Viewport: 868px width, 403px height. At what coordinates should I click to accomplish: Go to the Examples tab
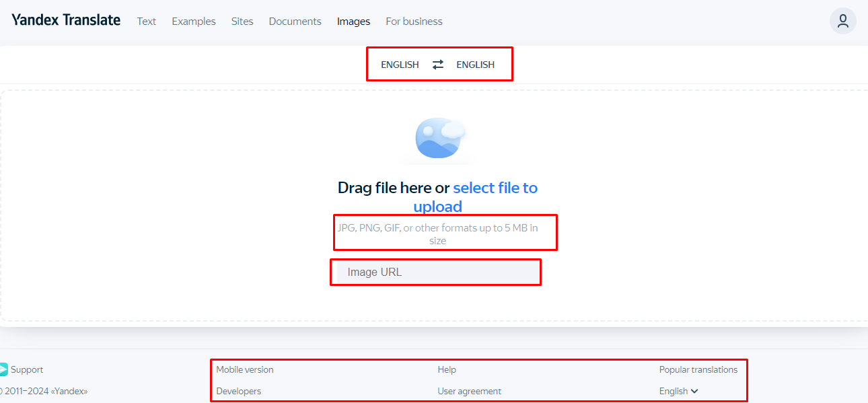click(194, 22)
